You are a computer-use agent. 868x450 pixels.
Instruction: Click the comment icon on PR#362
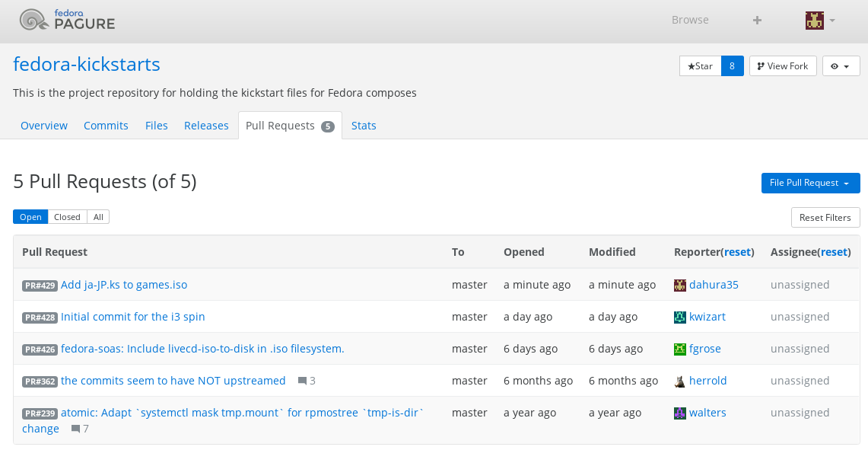click(302, 381)
